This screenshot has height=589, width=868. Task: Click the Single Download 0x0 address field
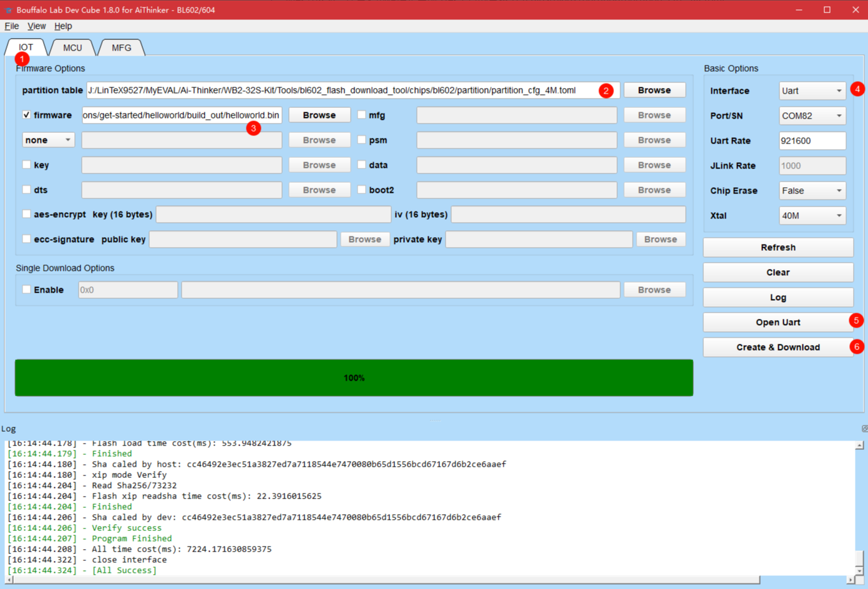(x=128, y=290)
